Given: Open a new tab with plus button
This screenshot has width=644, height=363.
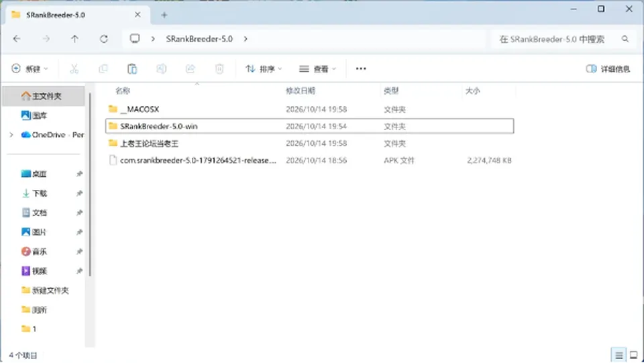Looking at the screenshot, I should 164,15.
